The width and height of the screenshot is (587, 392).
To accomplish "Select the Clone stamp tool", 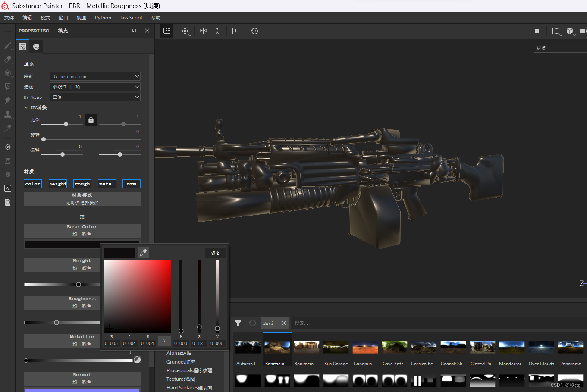I will 8,114.
